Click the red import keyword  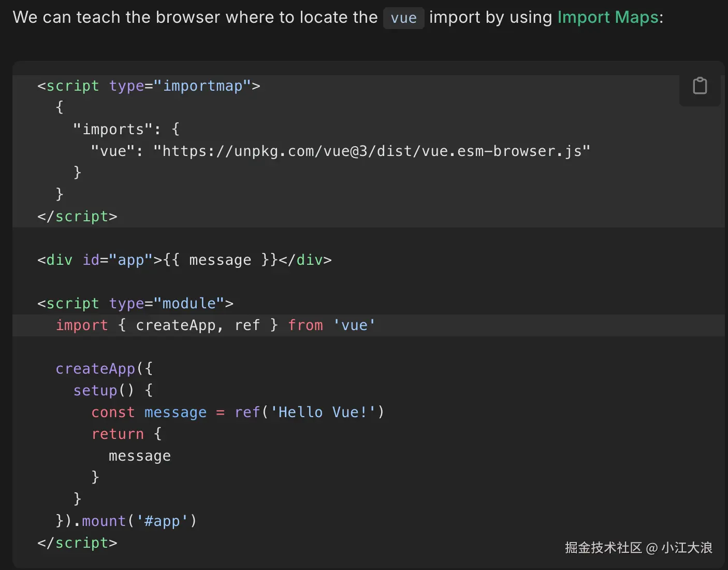pyautogui.click(x=82, y=325)
